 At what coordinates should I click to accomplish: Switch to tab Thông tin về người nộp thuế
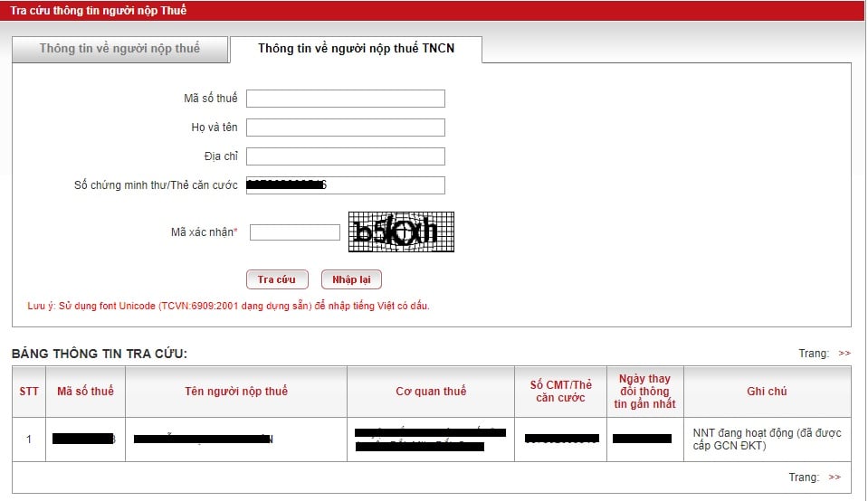(119, 49)
